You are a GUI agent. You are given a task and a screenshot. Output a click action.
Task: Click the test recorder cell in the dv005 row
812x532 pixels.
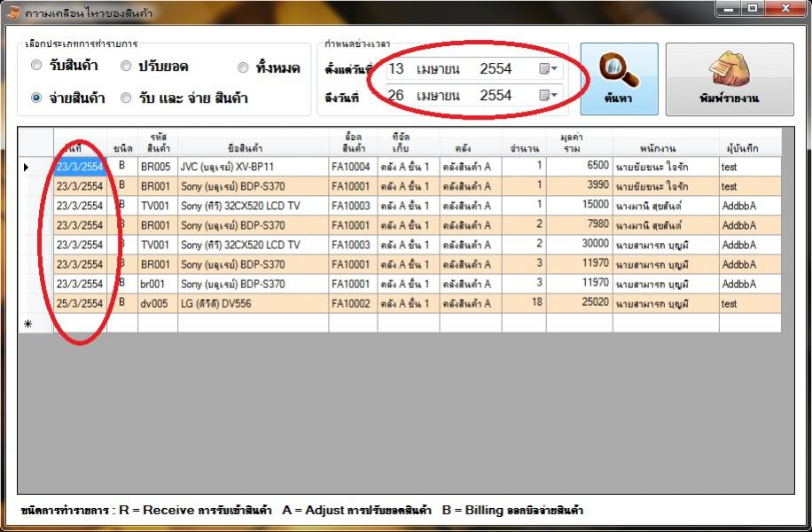click(x=750, y=303)
